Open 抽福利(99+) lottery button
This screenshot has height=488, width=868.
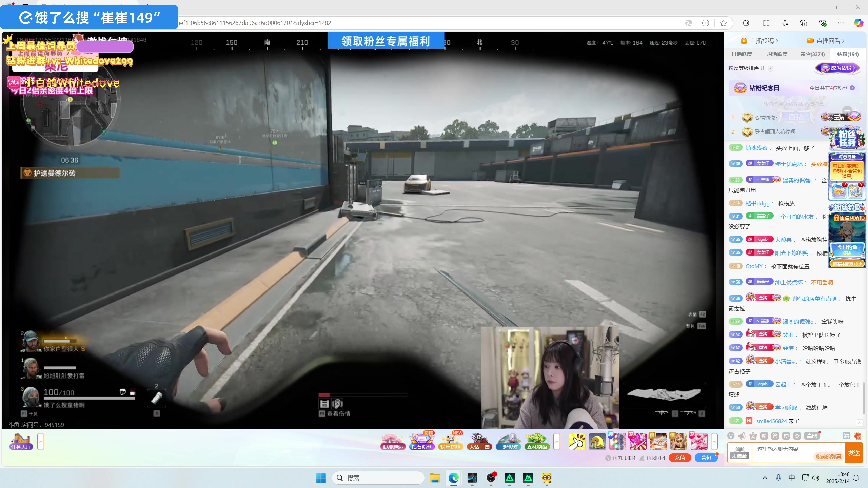pyautogui.click(x=847, y=263)
